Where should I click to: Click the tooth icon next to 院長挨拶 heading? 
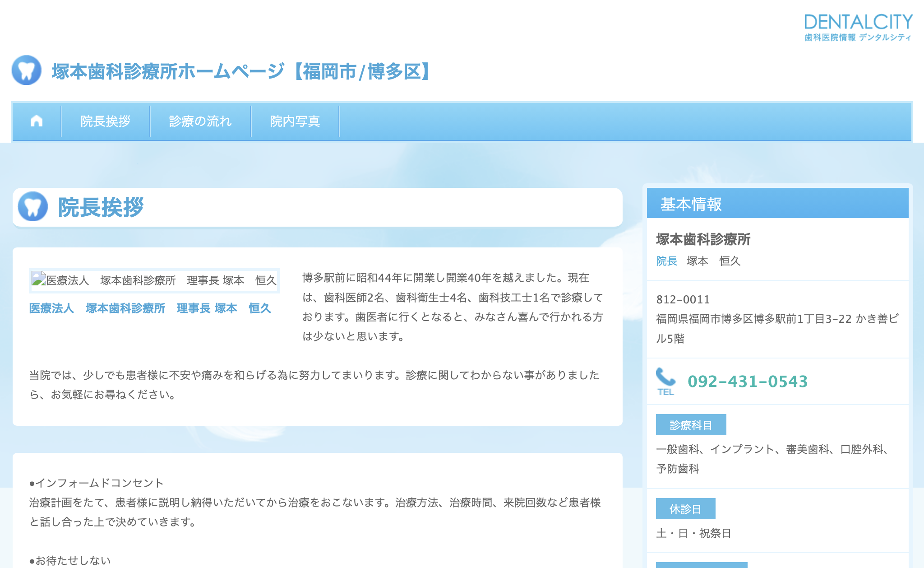33,207
